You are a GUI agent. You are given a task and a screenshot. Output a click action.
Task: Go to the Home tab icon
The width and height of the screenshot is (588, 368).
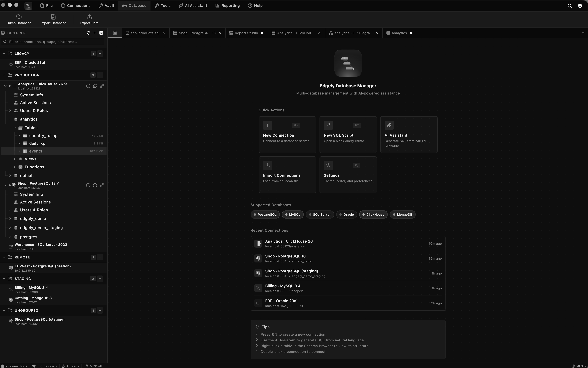[x=115, y=33]
